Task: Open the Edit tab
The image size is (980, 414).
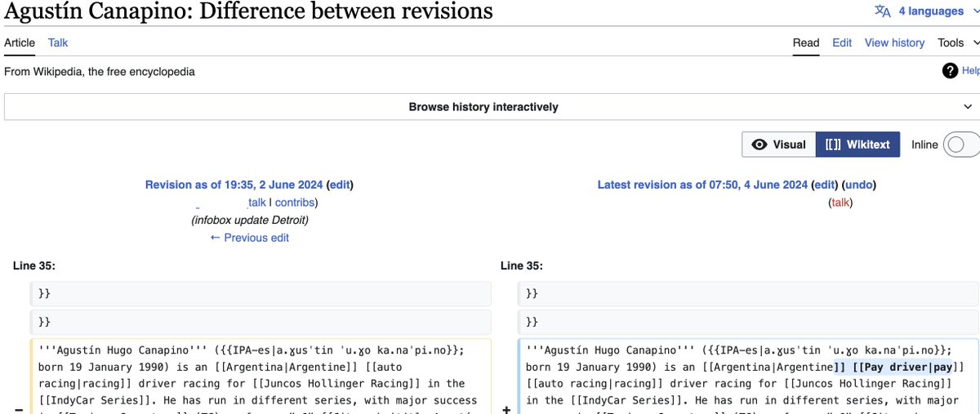Action: click(x=842, y=42)
